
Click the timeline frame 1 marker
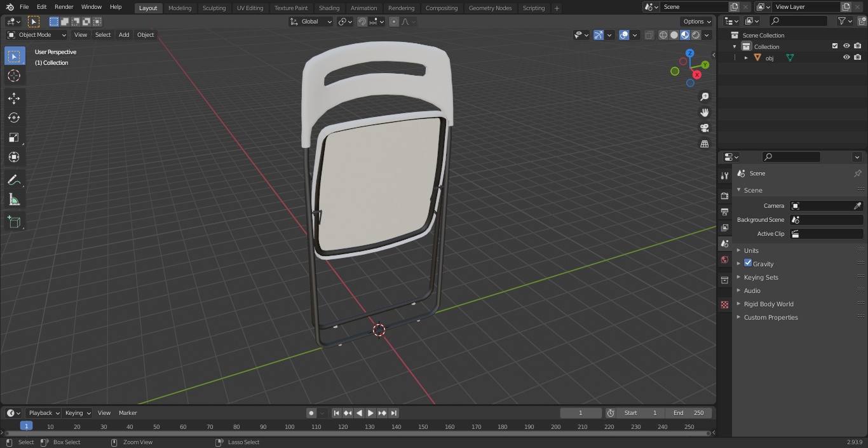[26, 426]
